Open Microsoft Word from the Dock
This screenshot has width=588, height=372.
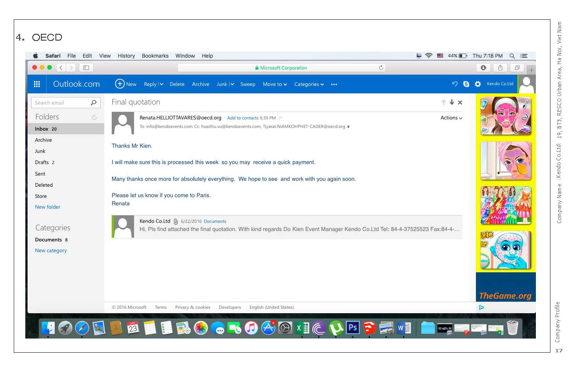tap(403, 328)
